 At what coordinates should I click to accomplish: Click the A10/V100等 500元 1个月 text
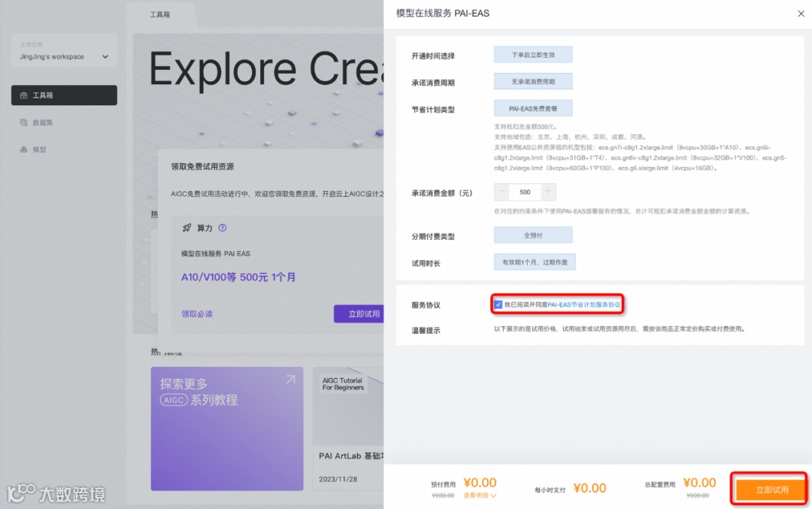[238, 277]
